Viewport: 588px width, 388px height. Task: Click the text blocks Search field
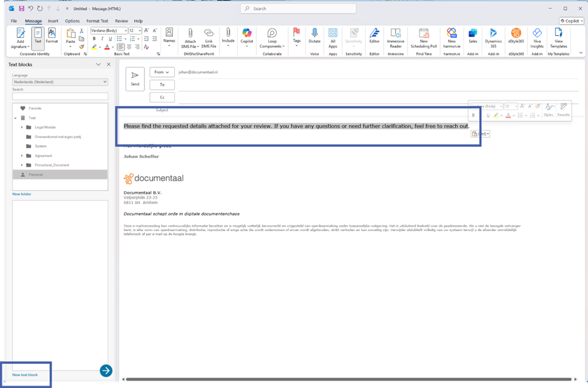pos(60,97)
